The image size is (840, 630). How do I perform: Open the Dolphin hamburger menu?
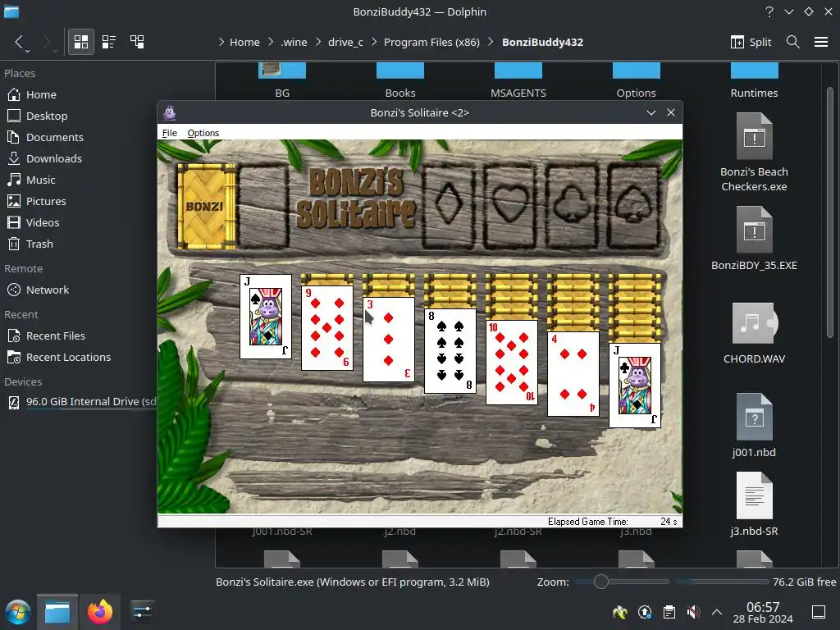pyautogui.click(x=821, y=42)
